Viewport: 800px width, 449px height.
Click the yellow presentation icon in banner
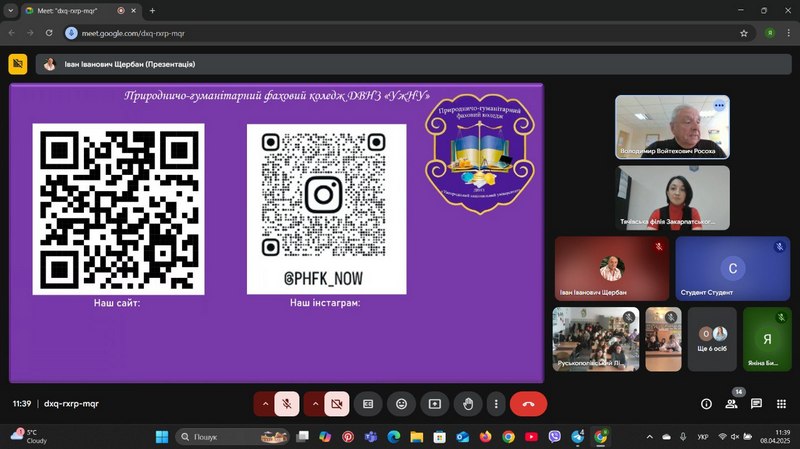pyautogui.click(x=18, y=64)
